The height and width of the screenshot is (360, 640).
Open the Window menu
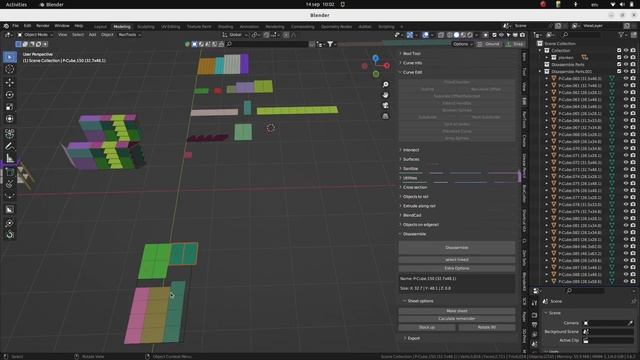(x=62, y=26)
